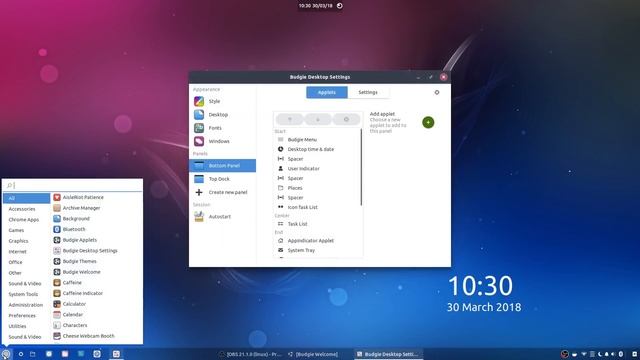The image size is (640, 360).
Task: Launch Caffeine Indicator from menu
Action: pyautogui.click(x=96, y=293)
